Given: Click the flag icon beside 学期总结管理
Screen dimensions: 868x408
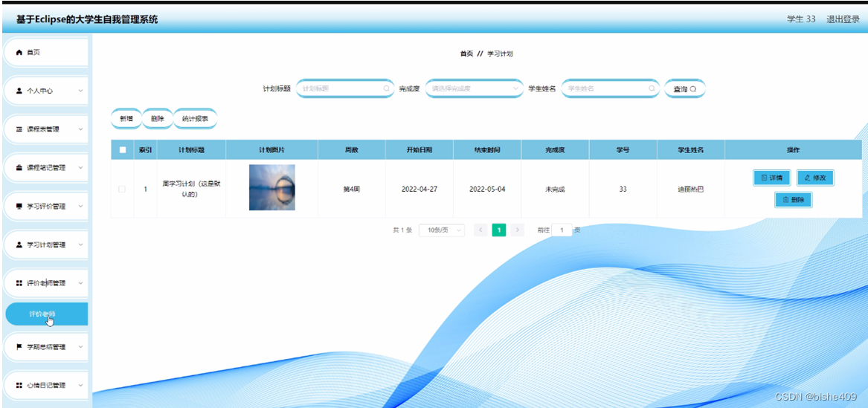Looking at the screenshot, I should (x=19, y=347).
